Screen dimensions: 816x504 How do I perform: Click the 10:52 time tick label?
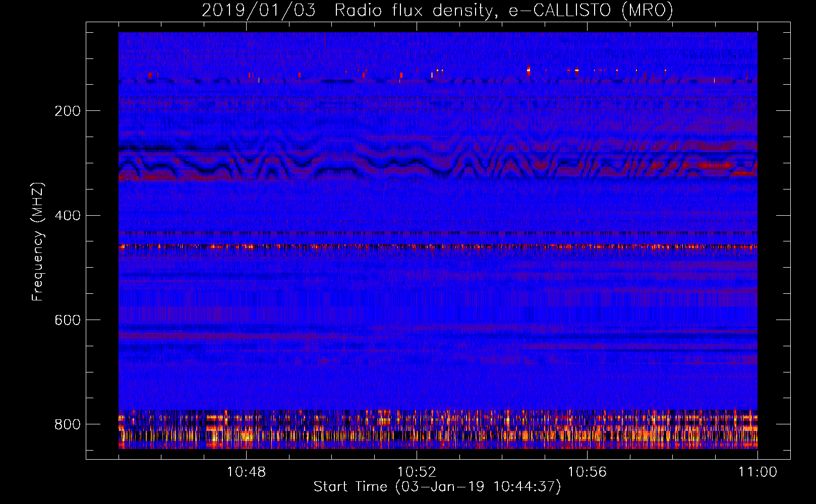click(x=417, y=472)
